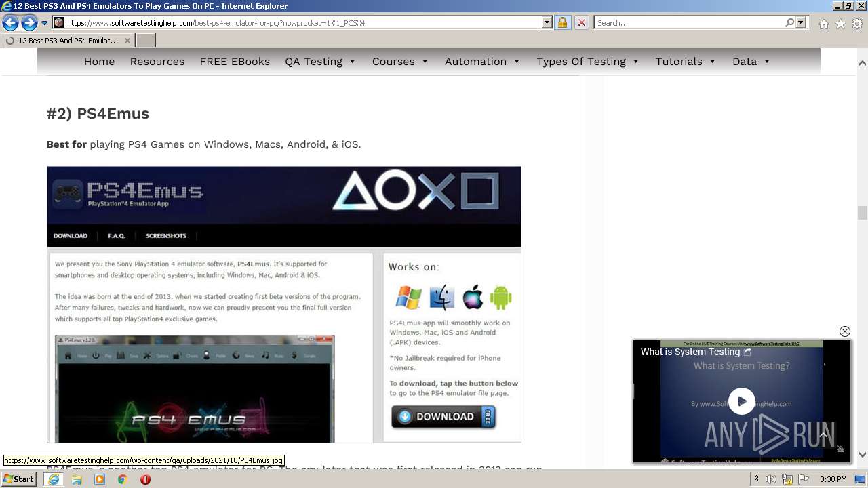Play the What is System Testing video

click(742, 401)
